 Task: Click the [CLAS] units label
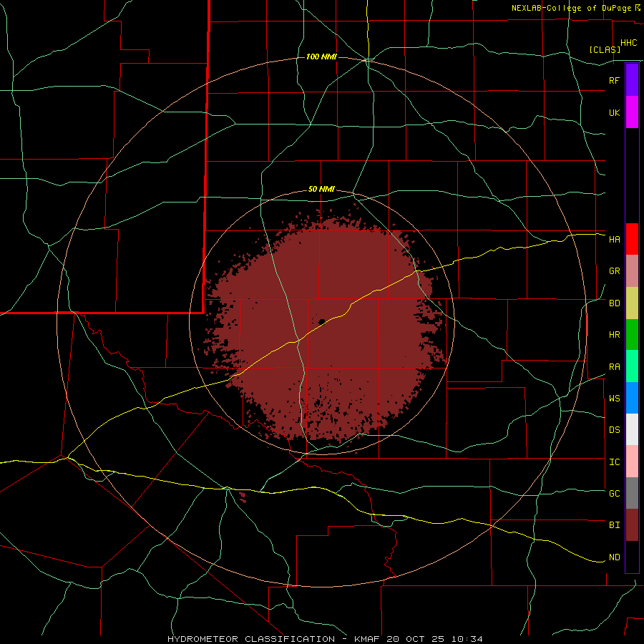(x=604, y=50)
